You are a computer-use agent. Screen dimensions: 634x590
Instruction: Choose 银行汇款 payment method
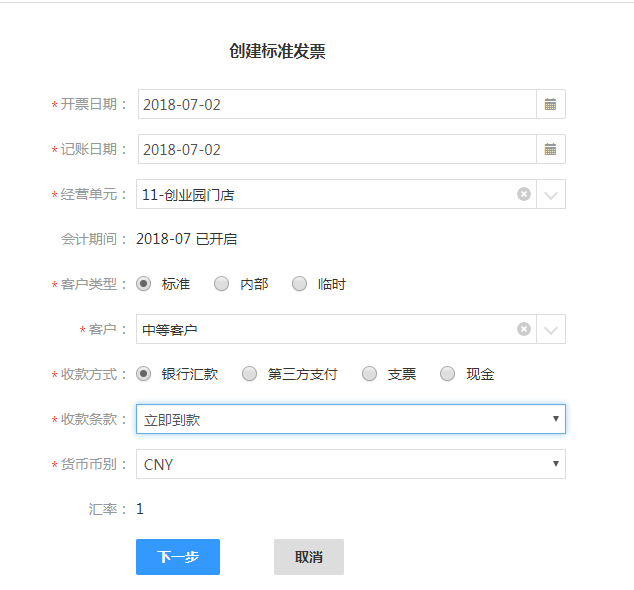click(143, 374)
